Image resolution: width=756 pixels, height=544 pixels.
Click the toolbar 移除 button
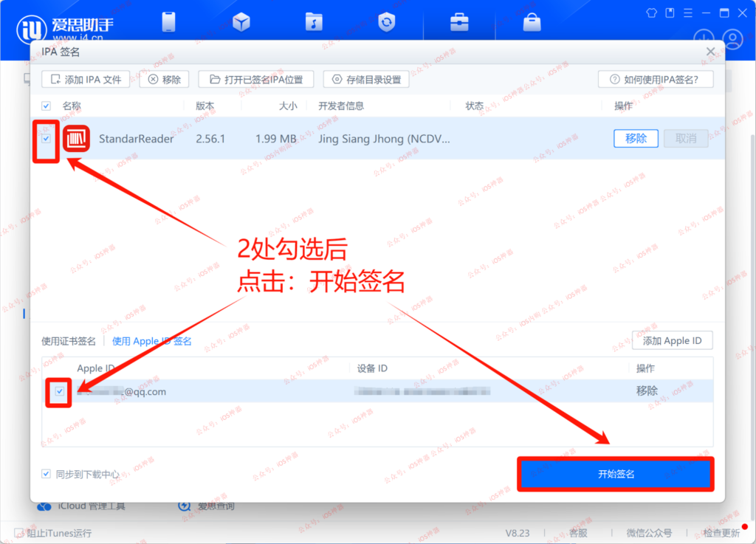(164, 80)
